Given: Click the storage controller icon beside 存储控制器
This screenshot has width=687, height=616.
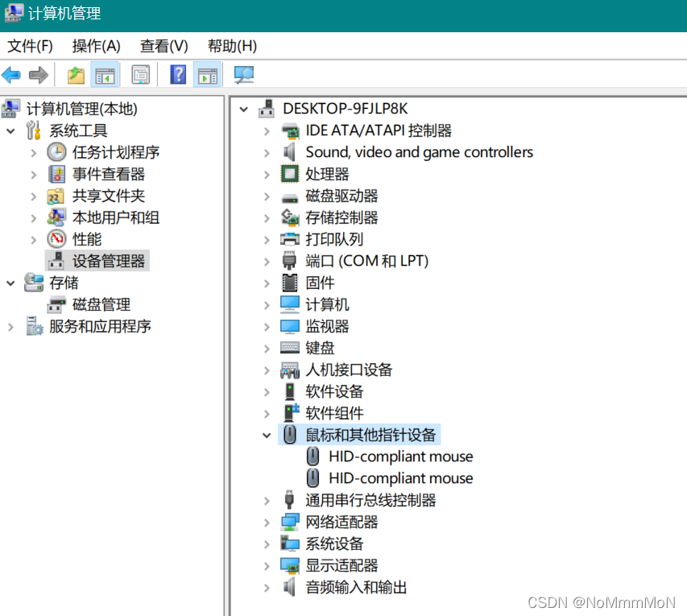Looking at the screenshot, I should (x=290, y=217).
